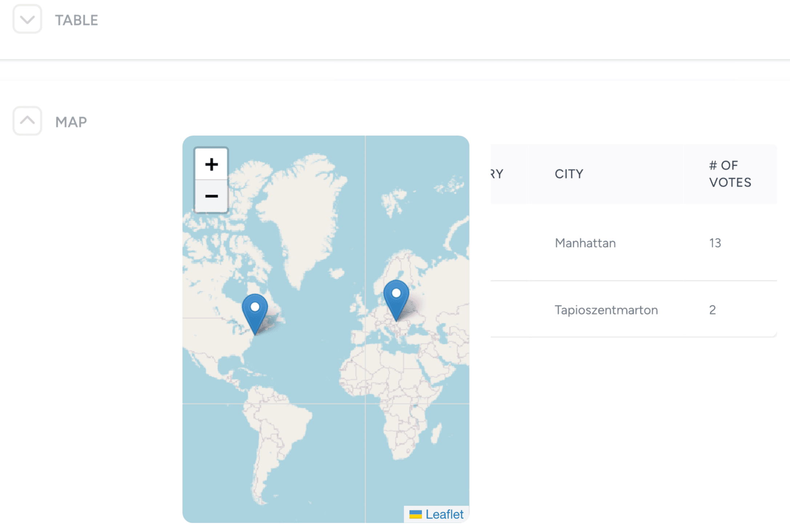The image size is (790, 532).
Task: Expand the TABLE section chevron
Action: tap(27, 19)
